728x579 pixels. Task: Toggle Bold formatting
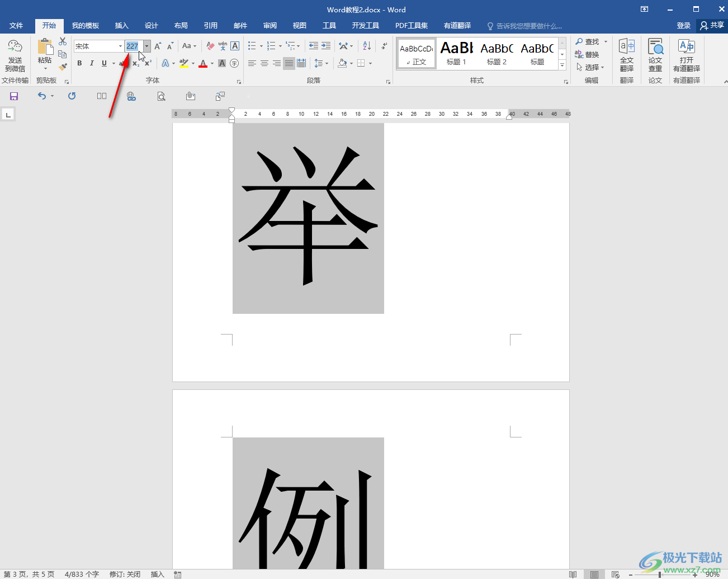79,63
